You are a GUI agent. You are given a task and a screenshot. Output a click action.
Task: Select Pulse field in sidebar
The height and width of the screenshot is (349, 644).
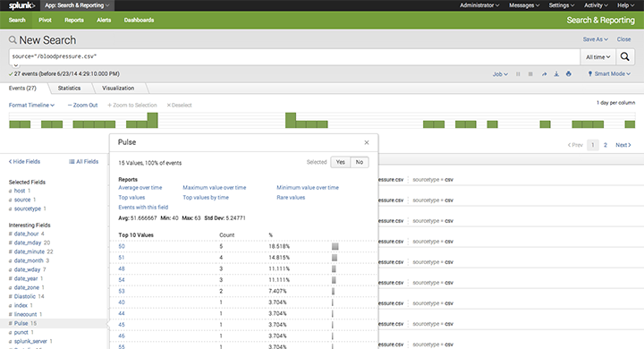coord(21,323)
